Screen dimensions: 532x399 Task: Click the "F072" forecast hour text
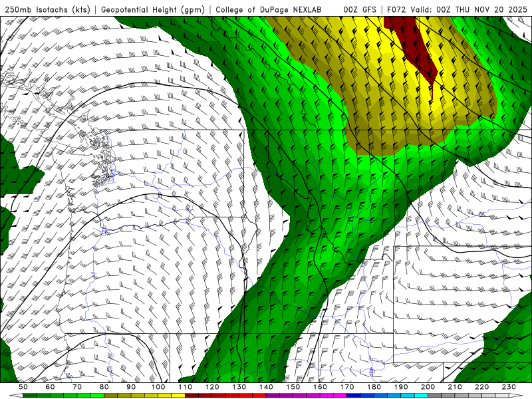[396, 9]
